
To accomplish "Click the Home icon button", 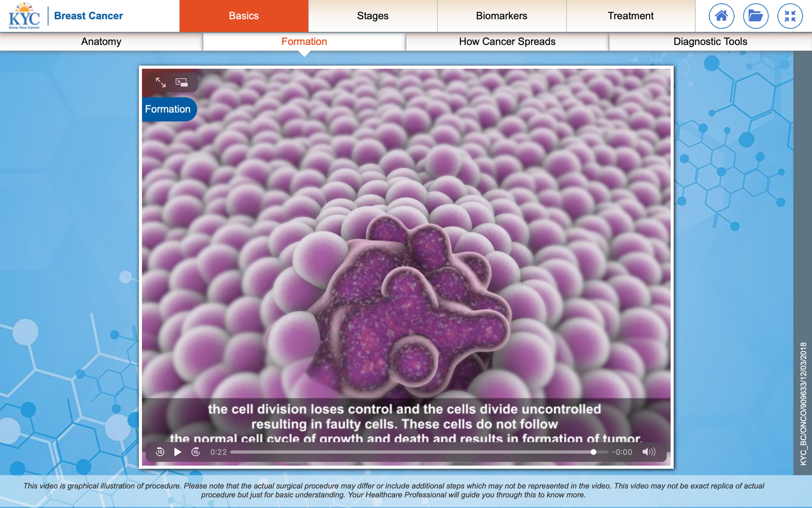I will pos(721,16).
